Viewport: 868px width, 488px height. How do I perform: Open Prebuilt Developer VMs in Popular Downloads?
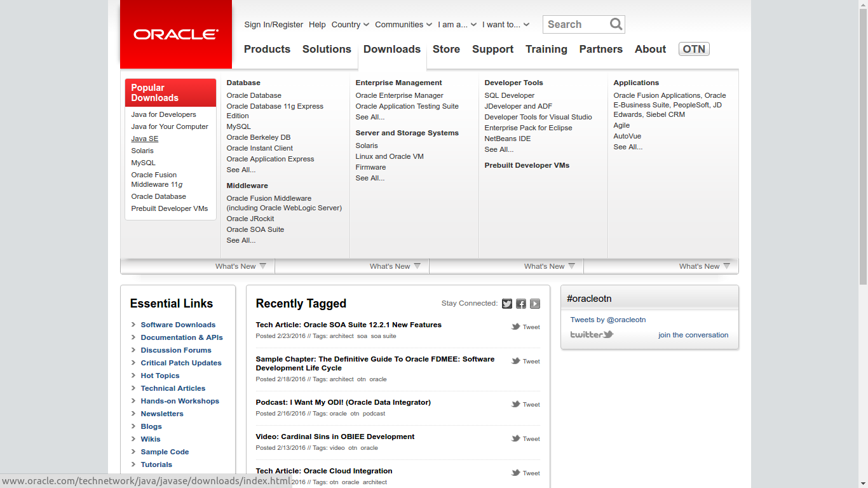pyautogui.click(x=170, y=208)
